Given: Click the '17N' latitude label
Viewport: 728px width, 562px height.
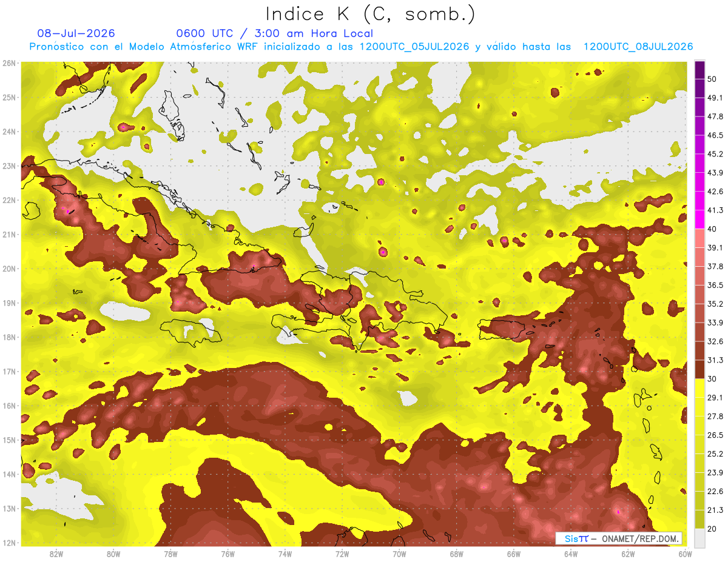Looking at the screenshot, I should click(8, 372).
